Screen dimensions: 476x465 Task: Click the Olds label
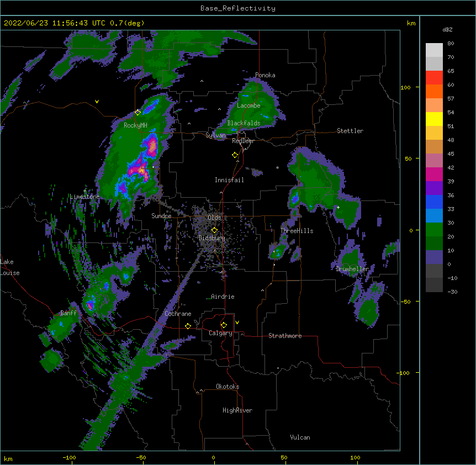click(x=214, y=218)
